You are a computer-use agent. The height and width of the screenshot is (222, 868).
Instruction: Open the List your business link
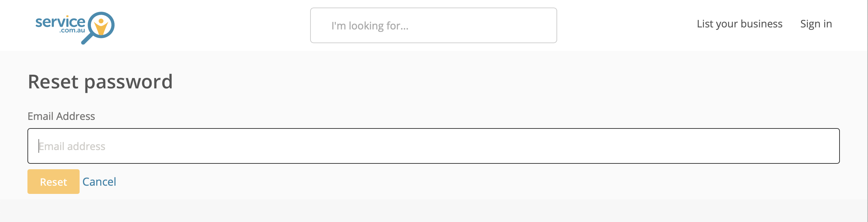point(739,24)
